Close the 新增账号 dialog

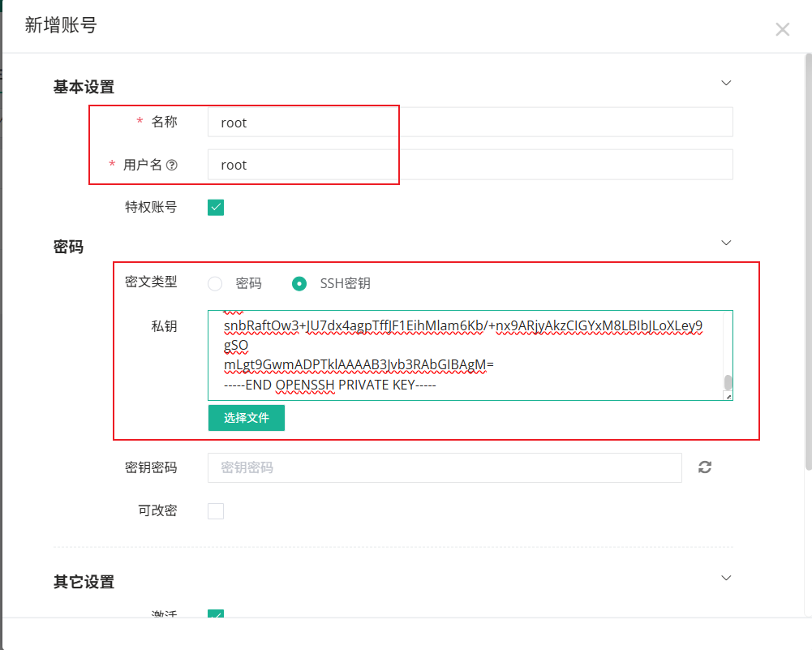click(x=782, y=30)
